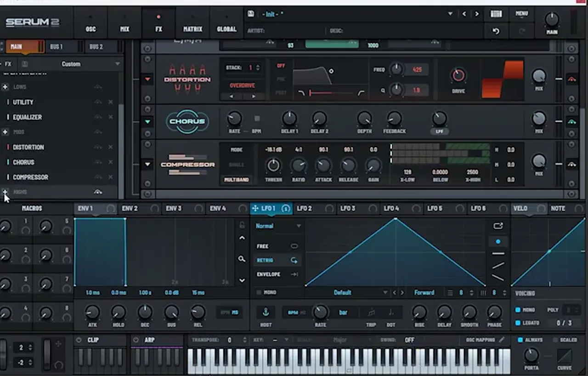This screenshot has width=588, height=376.
Task: Toggle the CLIP power button
Action: point(79,340)
